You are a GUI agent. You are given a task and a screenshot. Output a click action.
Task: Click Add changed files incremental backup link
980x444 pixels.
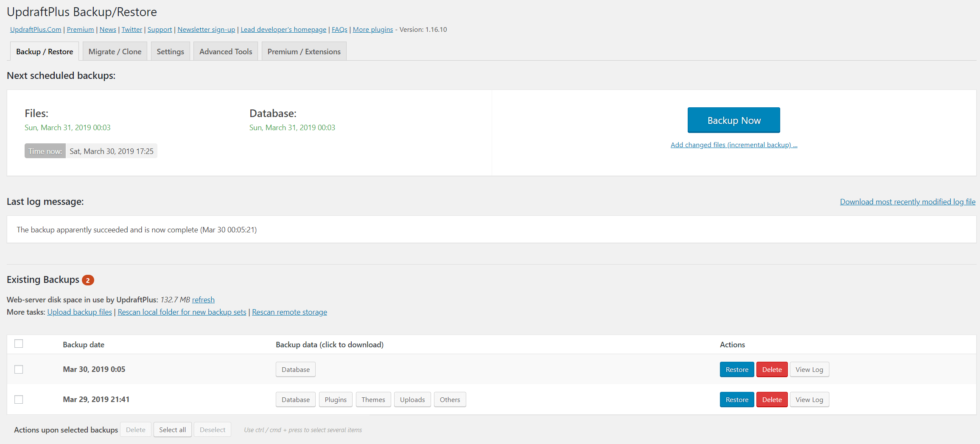[x=734, y=145]
